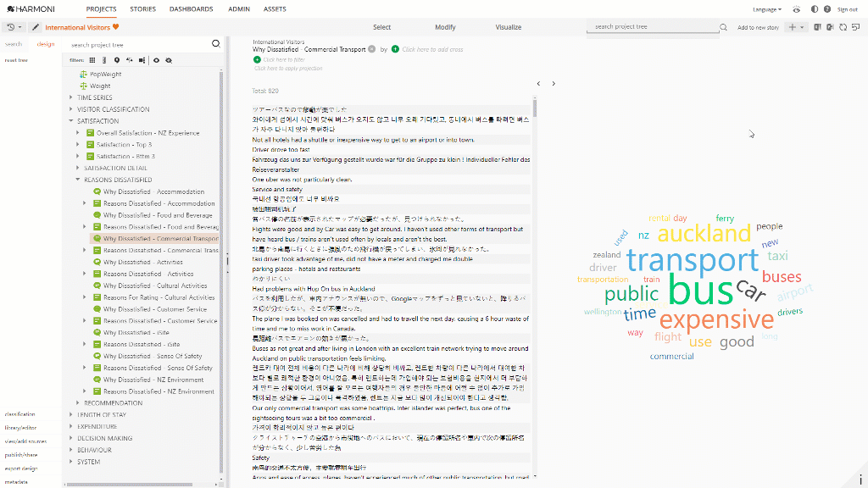The image size is (868, 488).
Task: Open the Language dropdown
Action: pyautogui.click(x=767, y=9)
